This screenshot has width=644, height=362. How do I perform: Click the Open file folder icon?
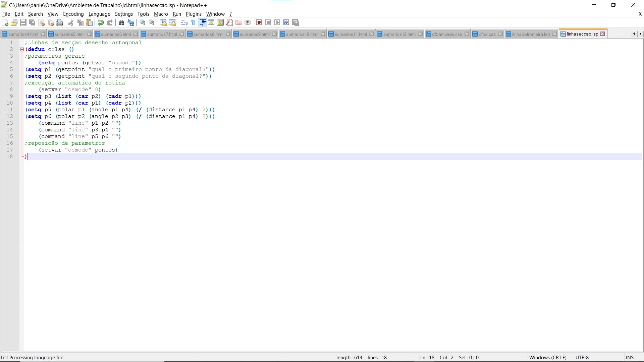[14, 22]
